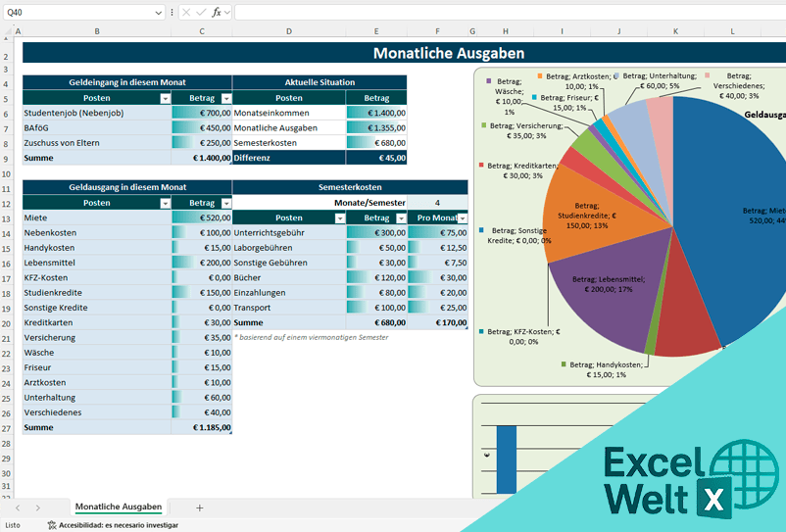The width and height of the screenshot is (786, 532).
Task: Select row 27 header
Action: [x=7, y=429]
